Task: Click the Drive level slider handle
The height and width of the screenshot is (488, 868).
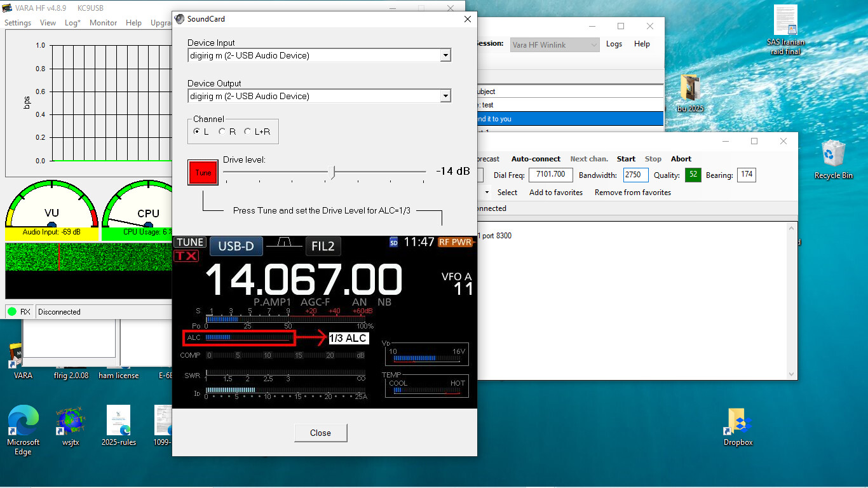Action: 332,172
